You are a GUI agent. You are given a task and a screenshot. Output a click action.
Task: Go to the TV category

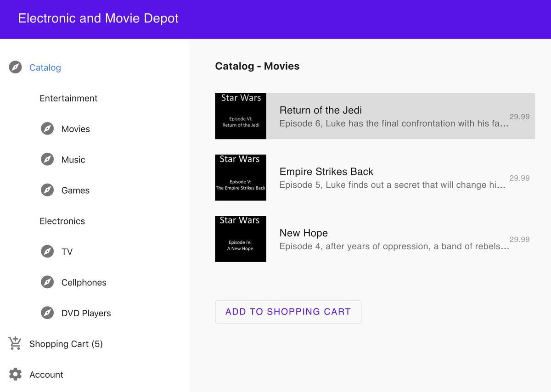tap(67, 252)
